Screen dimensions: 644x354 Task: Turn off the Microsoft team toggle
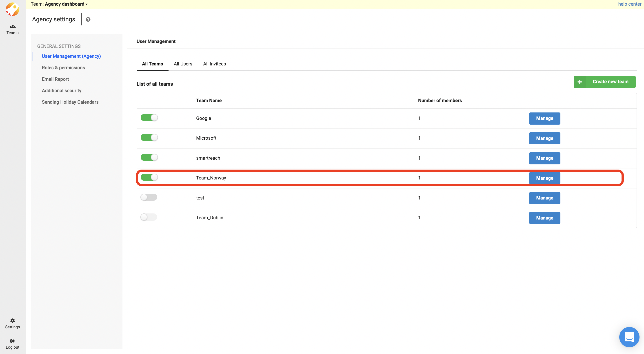click(x=149, y=138)
